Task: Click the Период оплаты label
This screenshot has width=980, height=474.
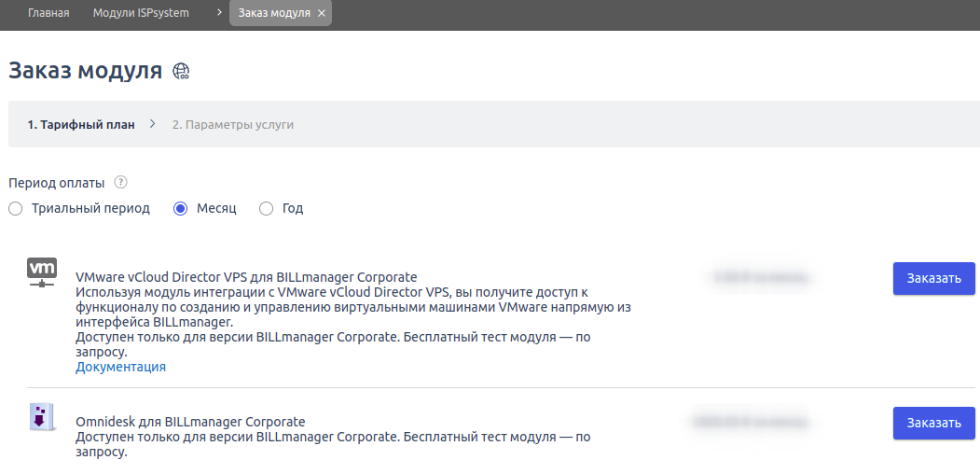Action: click(x=57, y=183)
